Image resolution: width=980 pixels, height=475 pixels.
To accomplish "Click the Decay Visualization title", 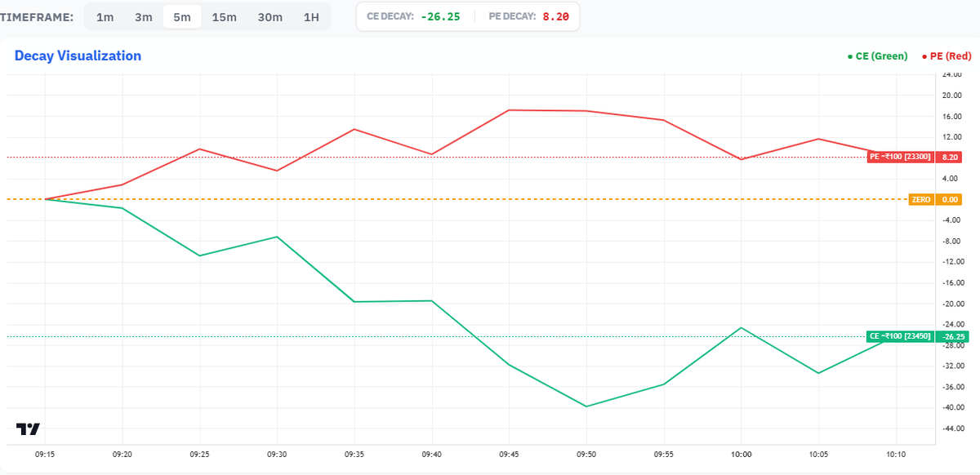I will 78,55.
